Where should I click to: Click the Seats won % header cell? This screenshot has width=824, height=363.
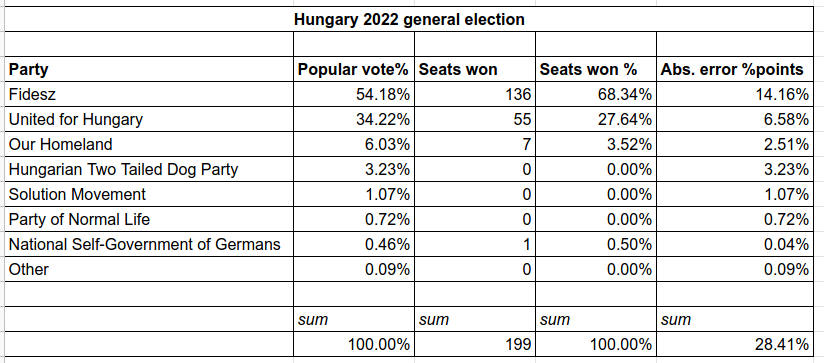point(595,69)
